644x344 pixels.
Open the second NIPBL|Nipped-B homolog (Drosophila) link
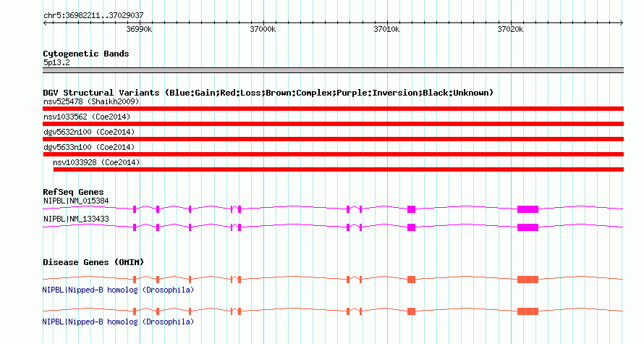click(x=118, y=322)
